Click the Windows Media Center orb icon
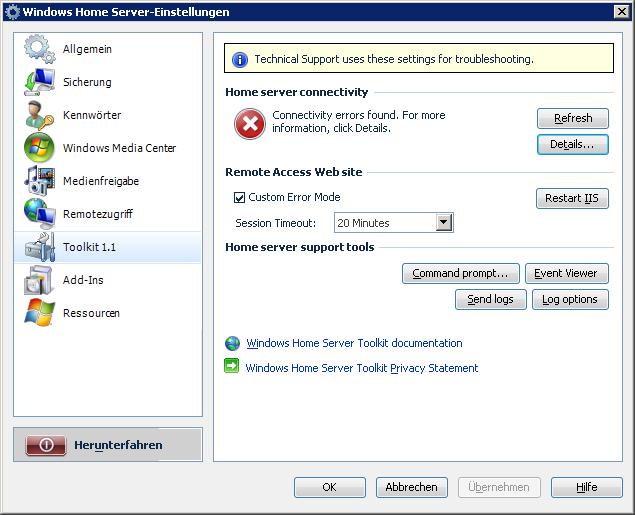Viewport: 635px width, 515px height. click(x=39, y=148)
